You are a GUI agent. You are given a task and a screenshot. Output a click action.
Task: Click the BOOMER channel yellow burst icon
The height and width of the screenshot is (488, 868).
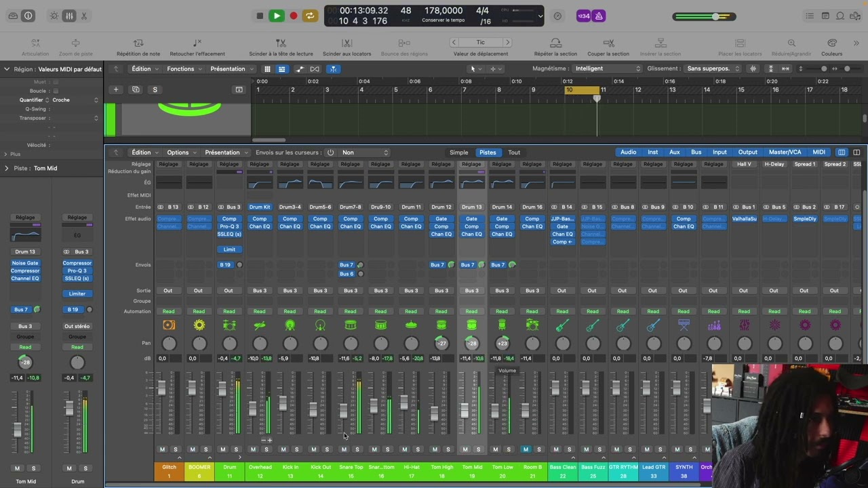(x=199, y=325)
